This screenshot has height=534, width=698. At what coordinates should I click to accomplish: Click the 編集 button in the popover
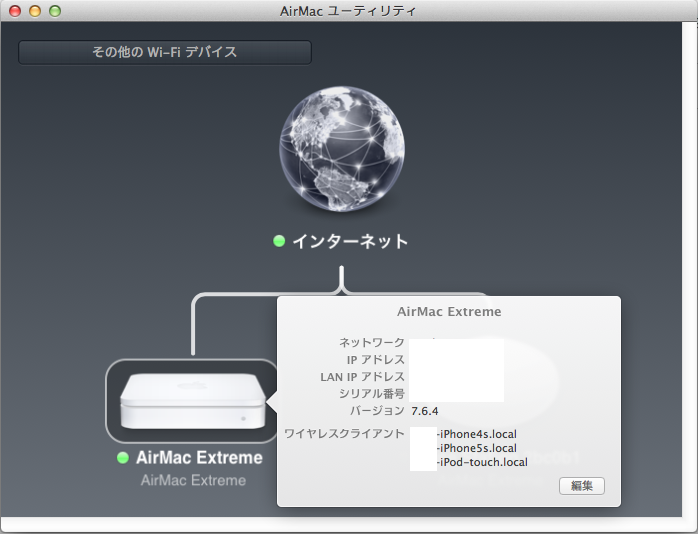582,485
